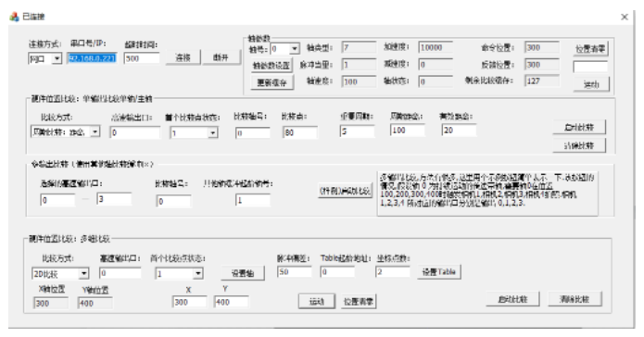Screen dimensions: 644x337
Task: Click the 设置轴 button
Action: pyautogui.click(x=243, y=273)
